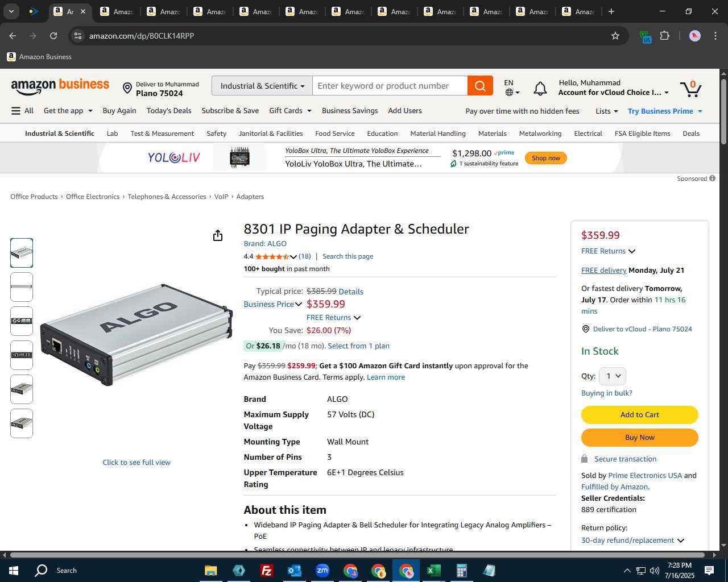This screenshot has width=728, height=582.
Task: Open Industrial & Scientific search category dropdown
Action: (262, 86)
